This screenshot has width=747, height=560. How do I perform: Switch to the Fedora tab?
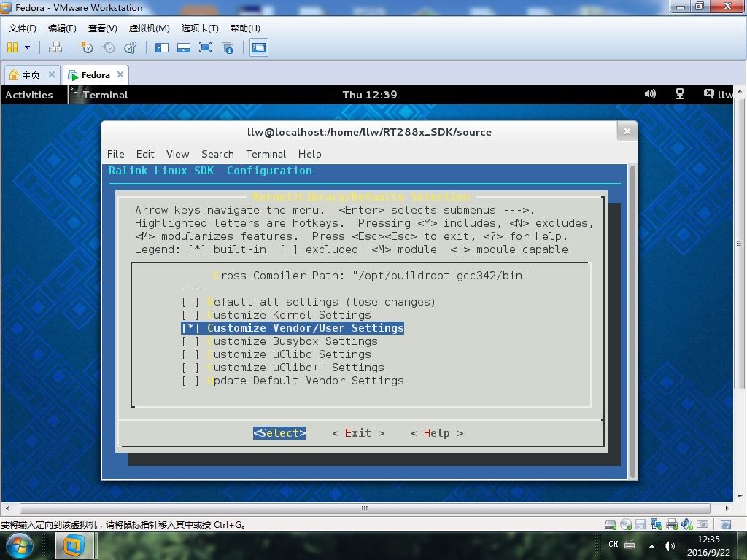click(x=96, y=75)
